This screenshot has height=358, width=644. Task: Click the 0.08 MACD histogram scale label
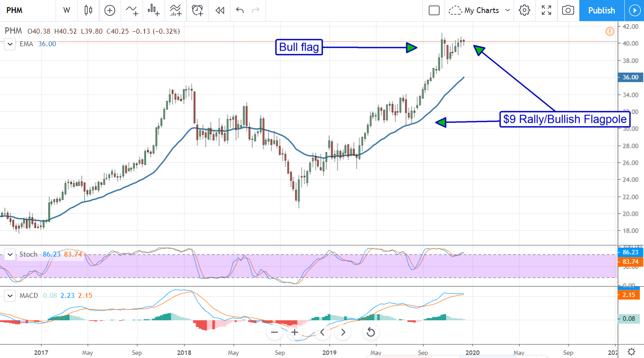point(628,319)
